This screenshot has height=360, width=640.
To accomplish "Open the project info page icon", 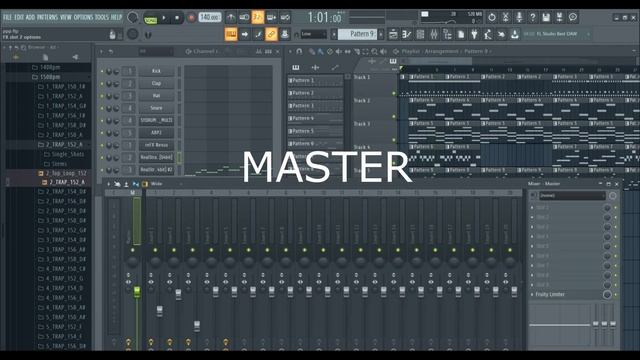I will [x=461, y=35].
